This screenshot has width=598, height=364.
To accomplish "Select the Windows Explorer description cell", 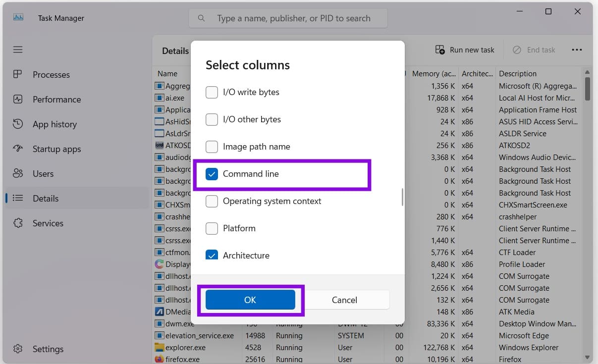I will point(529,348).
